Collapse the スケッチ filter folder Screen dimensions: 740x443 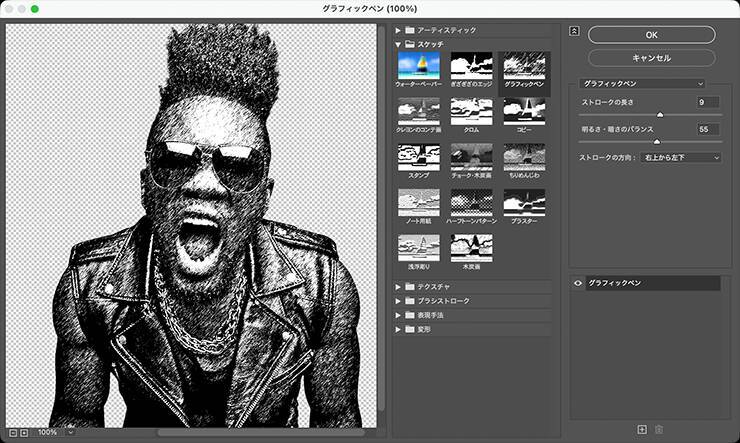(x=398, y=44)
